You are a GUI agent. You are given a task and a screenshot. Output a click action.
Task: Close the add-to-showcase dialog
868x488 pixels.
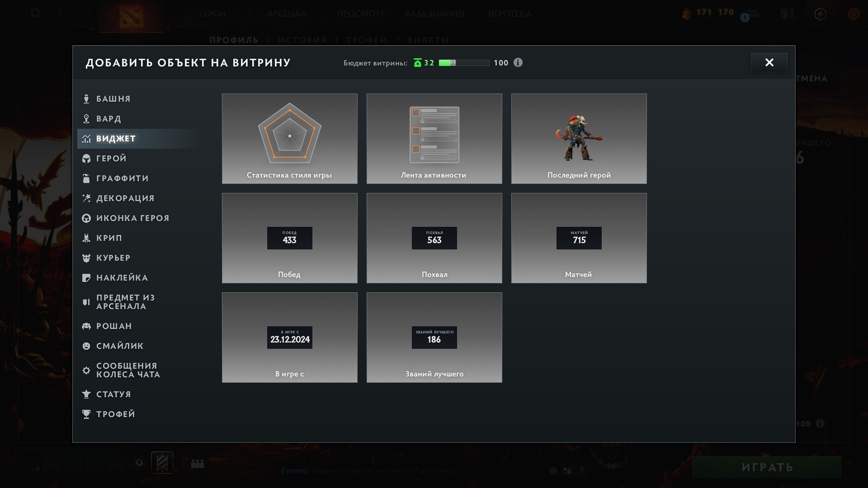(x=769, y=62)
